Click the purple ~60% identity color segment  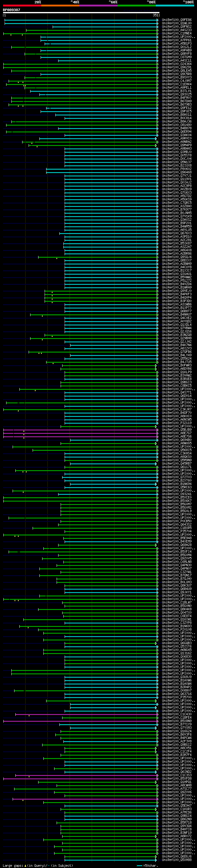coord(98,6)
